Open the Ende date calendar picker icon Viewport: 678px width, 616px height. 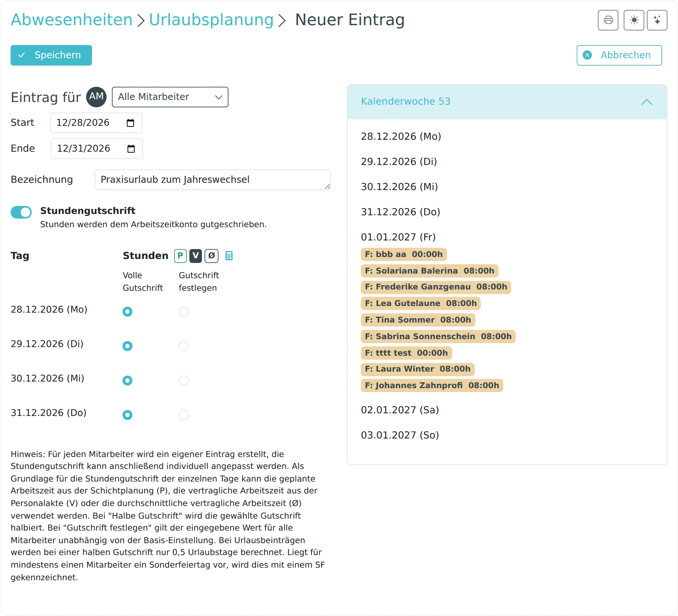tap(131, 149)
